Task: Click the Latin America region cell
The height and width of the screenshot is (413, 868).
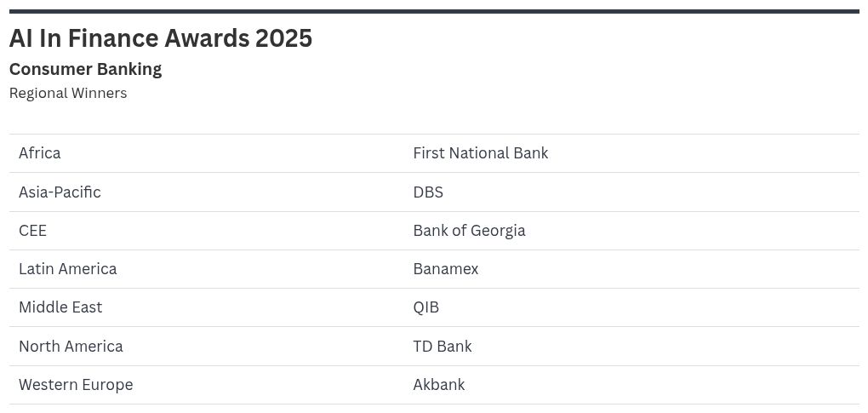Action: [67, 269]
